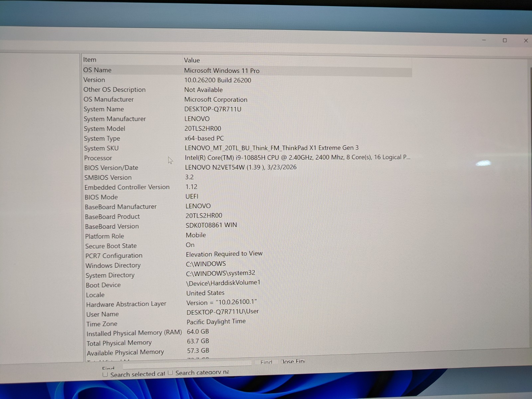The width and height of the screenshot is (532, 399).
Task: Click the Mobile platform role value
Action: click(196, 235)
